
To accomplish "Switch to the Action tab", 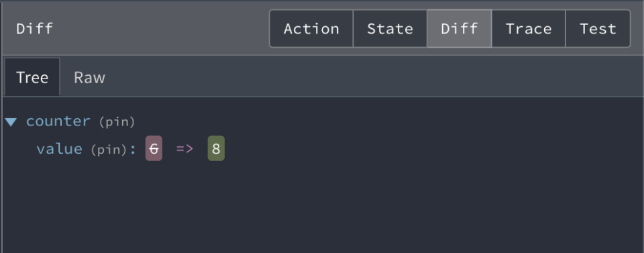I will [311, 29].
